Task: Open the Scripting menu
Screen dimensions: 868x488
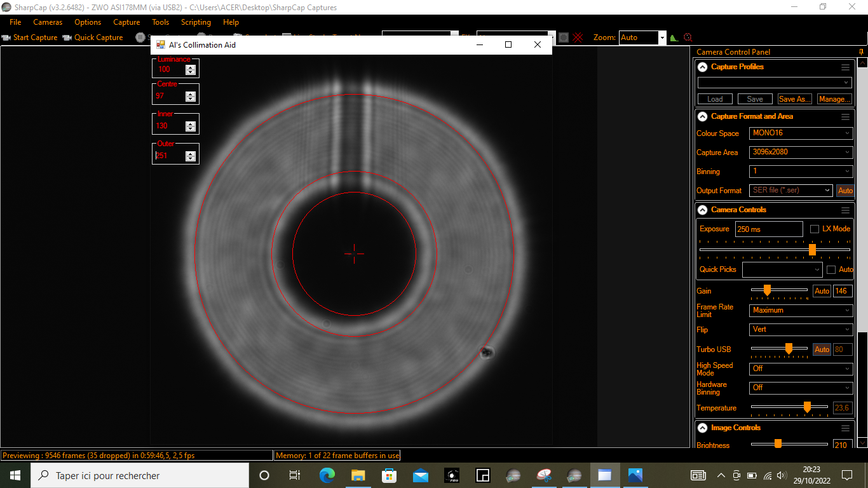Action: [196, 22]
